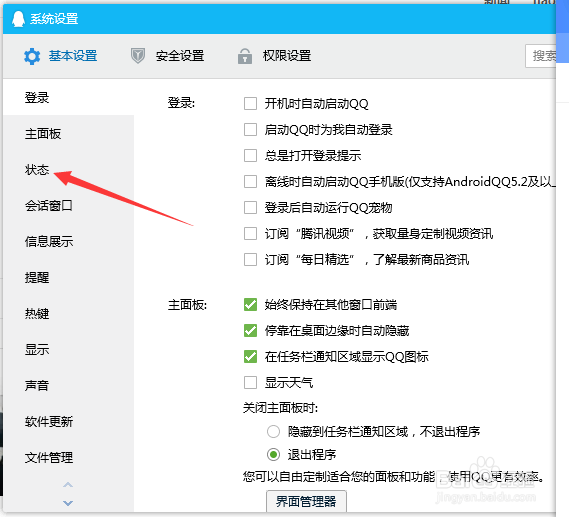Screen dimensions: 569x517
Task: Select 主面板 in the left sidebar
Action: [x=43, y=134]
